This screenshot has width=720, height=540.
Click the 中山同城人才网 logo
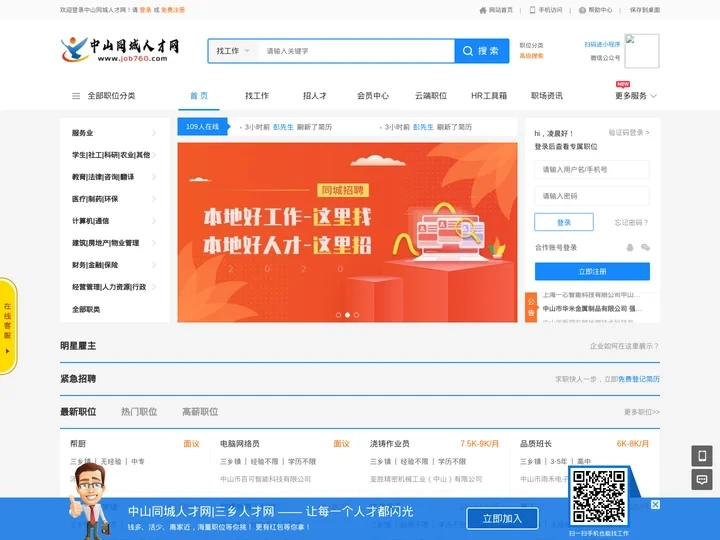click(120, 50)
